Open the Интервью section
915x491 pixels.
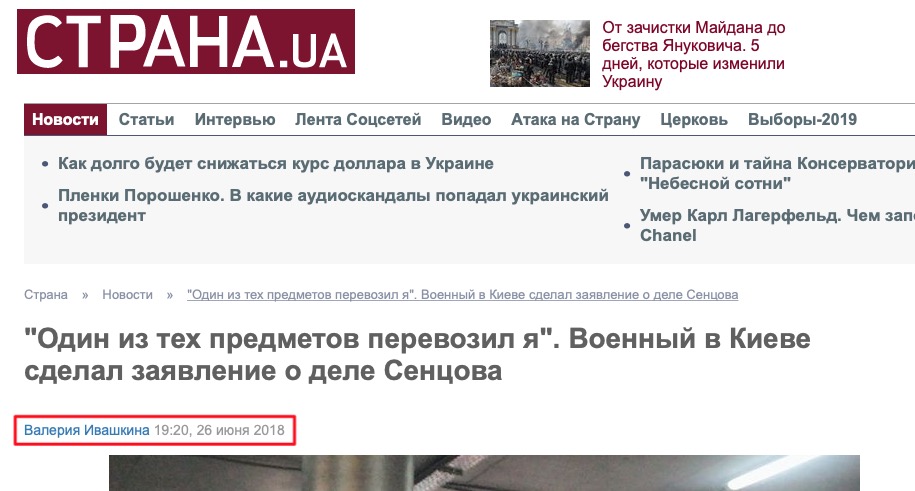coord(235,120)
